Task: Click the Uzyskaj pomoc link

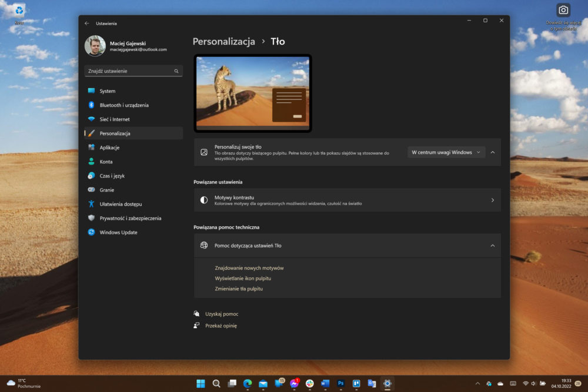Action: click(x=222, y=314)
